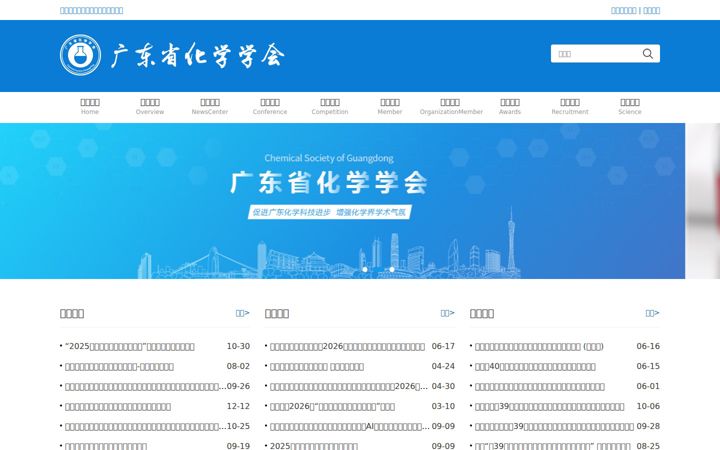Open the Overview navigation item
The image size is (720, 450).
coord(150,107)
